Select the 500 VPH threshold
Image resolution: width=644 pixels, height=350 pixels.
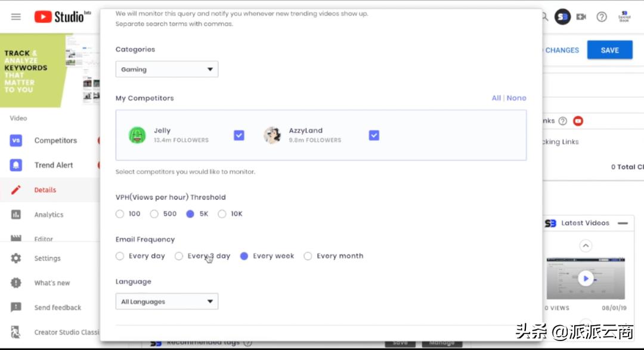(154, 214)
